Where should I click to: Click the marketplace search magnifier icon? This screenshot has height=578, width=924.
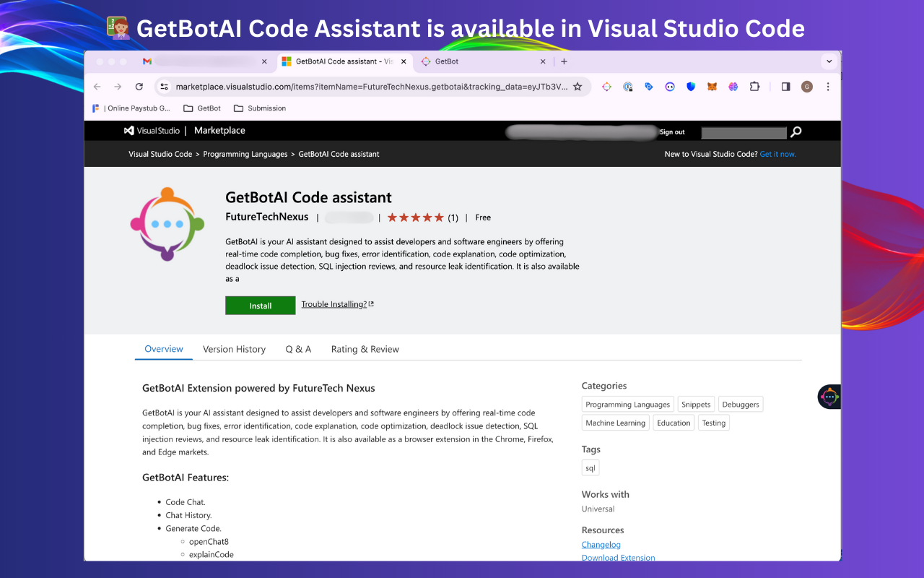pyautogui.click(x=796, y=131)
